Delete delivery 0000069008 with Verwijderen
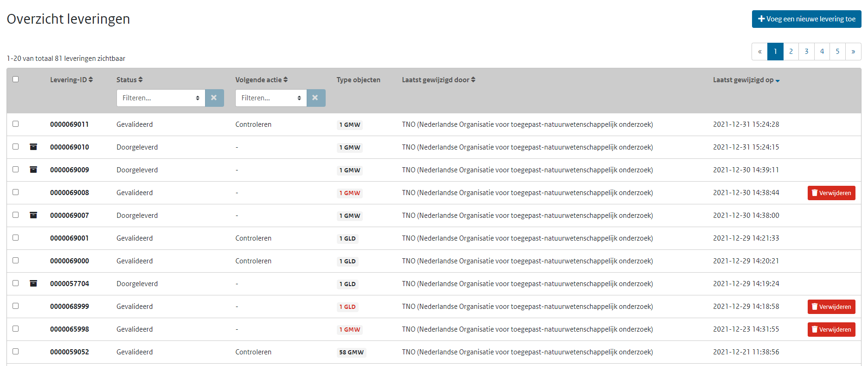This screenshot has height=366, width=868. pos(831,193)
